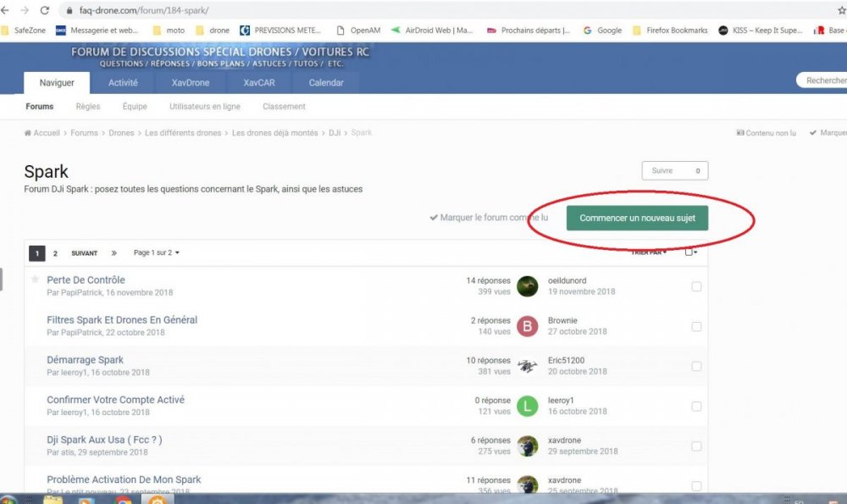The height and width of the screenshot is (504, 847).
Task: Click the Suivre follow button
Action: point(675,171)
